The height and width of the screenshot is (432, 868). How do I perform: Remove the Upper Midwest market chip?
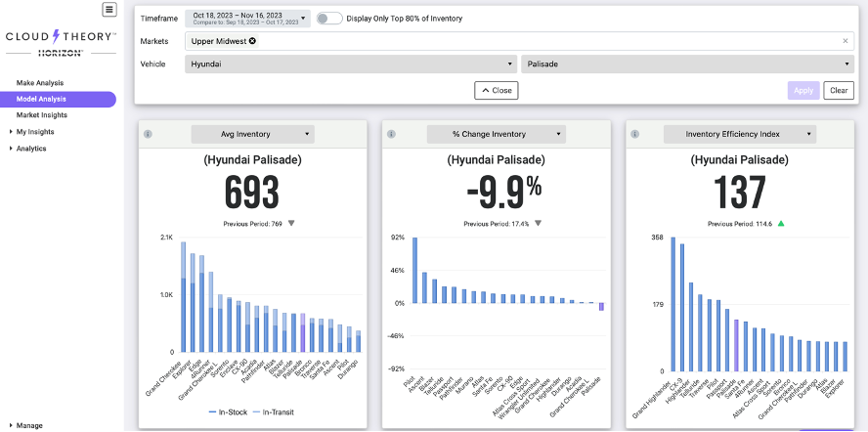[252, 41]
